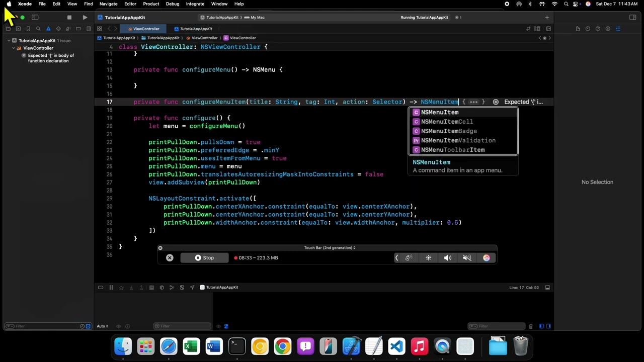Screen dimensions: 644x362
Task: Go back in editor history
Action: coord(109,29)
